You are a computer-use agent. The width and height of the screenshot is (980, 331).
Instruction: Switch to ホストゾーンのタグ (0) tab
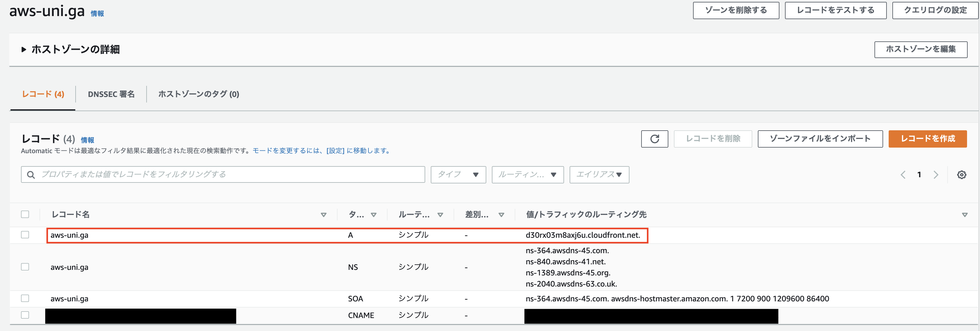[199, 94]
